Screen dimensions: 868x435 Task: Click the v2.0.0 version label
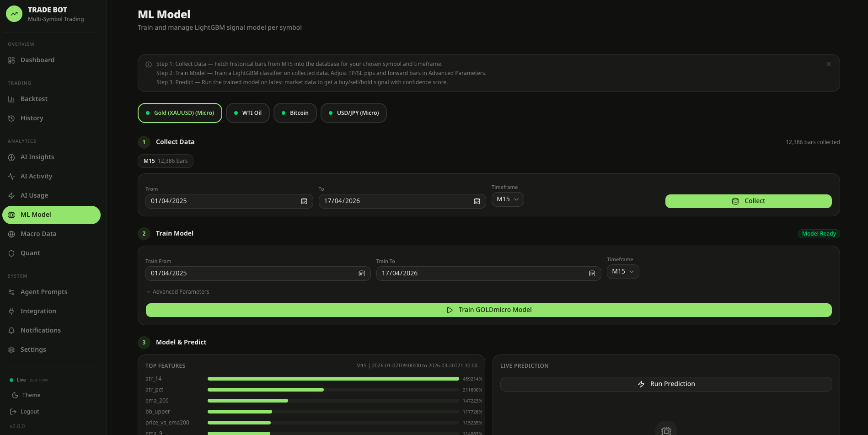pos(17,426)
